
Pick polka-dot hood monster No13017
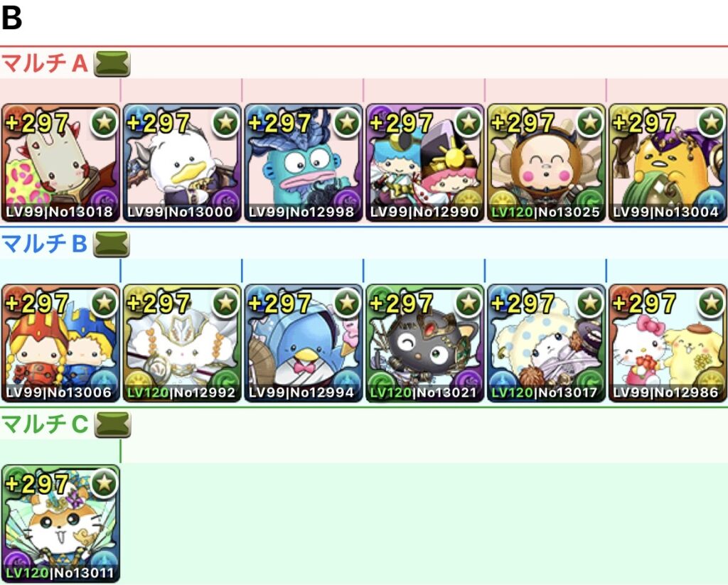coord(547,343)
